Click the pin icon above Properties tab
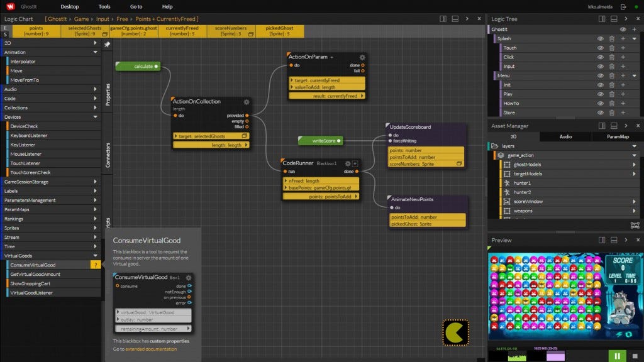Screen dimensions: 644x362 (107, 45)
